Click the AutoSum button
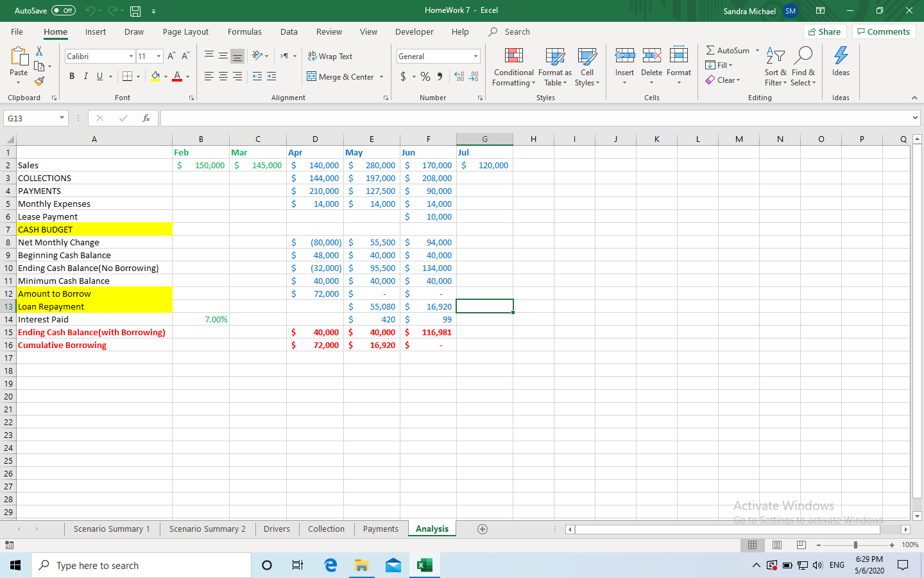This screenshot has width=924, height=578. [x=728, y=51]
